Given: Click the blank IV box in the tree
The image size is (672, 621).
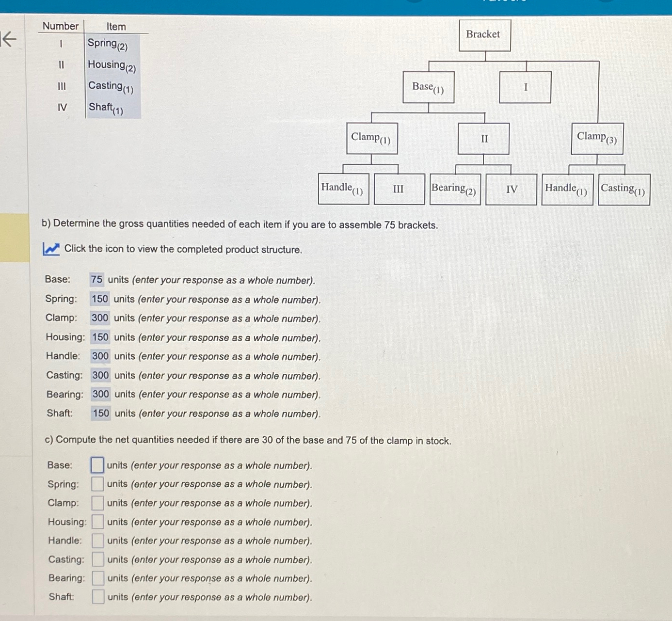Looking at the screenshot, I should pos(511,190).
